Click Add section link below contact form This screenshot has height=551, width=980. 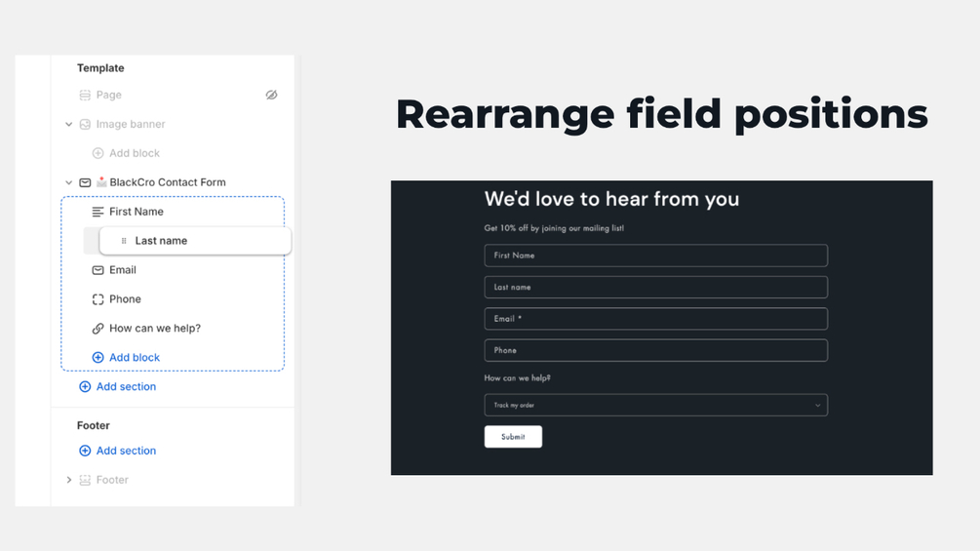pyautogui.click(x=126, y=387)
